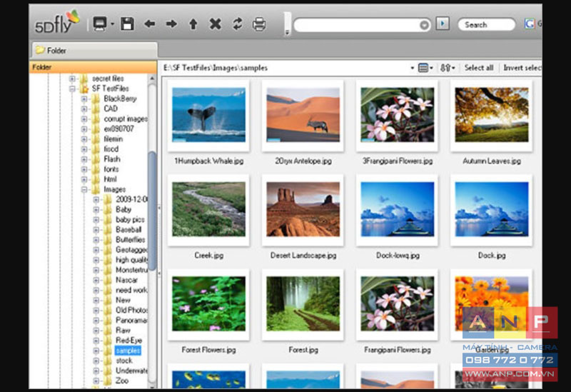Click the round button inside address bar
Screen dimensions: 571x392
(x=424, y=25)
